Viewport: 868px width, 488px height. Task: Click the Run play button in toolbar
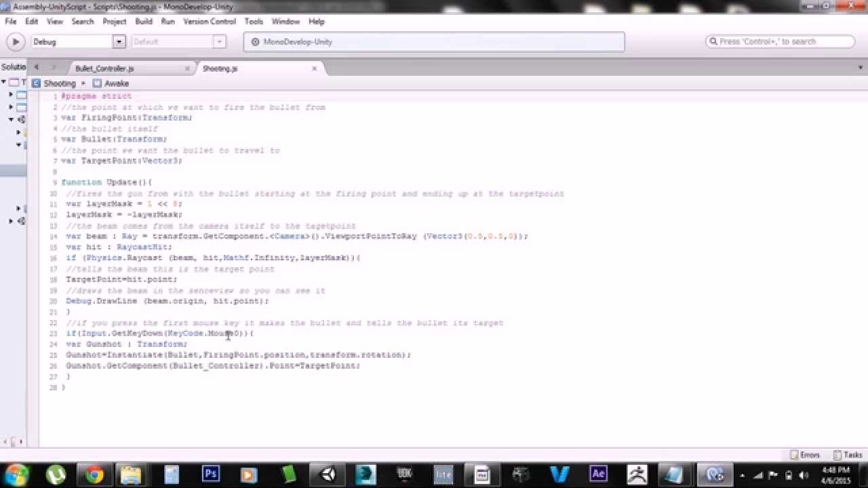pyautogui.click(x=15, y=42)
